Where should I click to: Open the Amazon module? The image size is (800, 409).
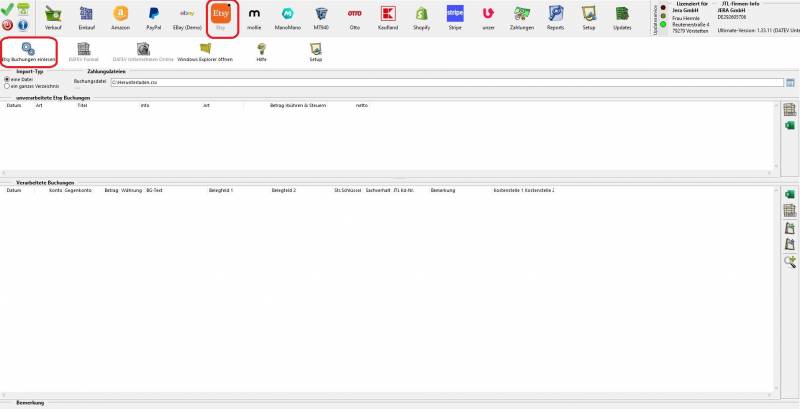121,18
